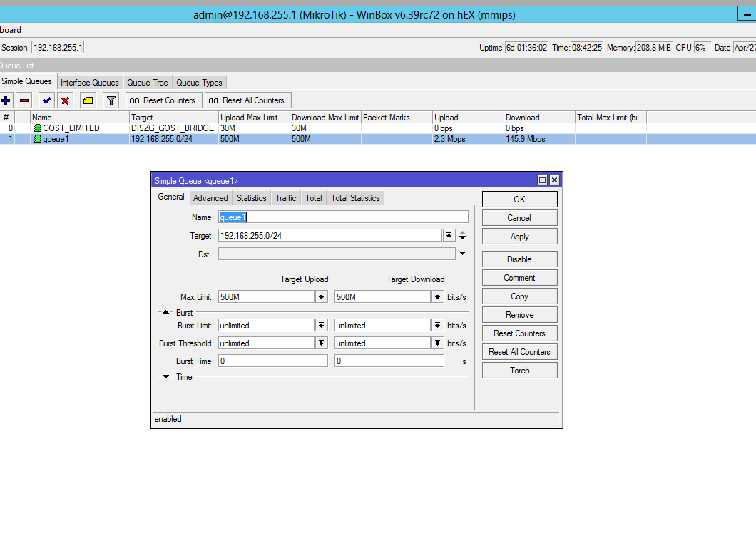
Task: Select the Simple Queues tab
Action: pos(27,81)
